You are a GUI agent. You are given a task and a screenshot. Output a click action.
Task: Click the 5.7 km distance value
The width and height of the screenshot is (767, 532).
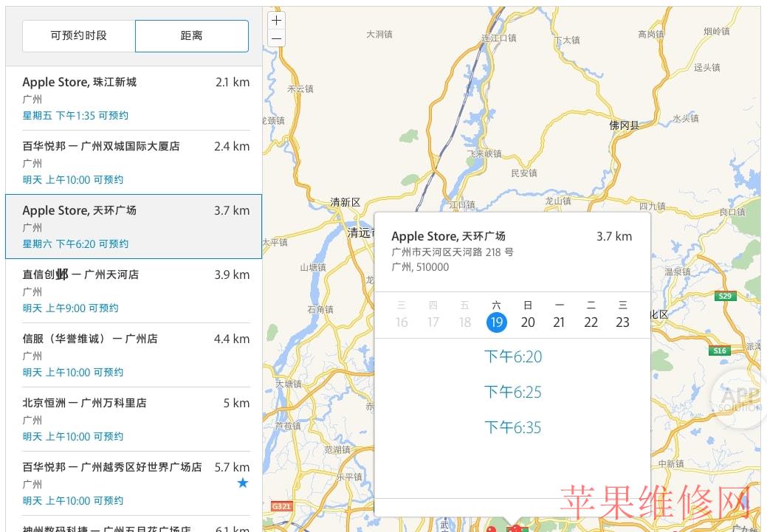pos(232,467)
